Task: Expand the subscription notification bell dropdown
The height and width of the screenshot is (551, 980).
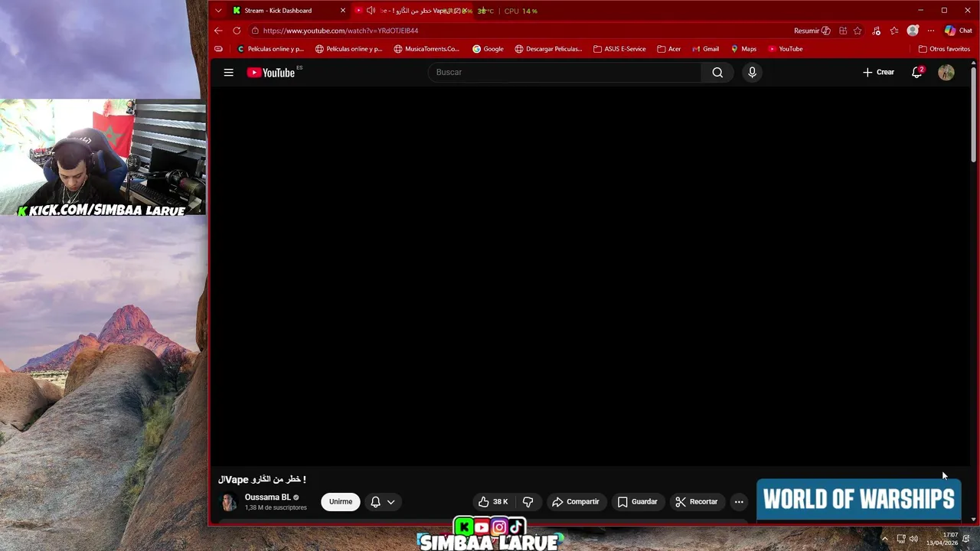Action: 383,502
